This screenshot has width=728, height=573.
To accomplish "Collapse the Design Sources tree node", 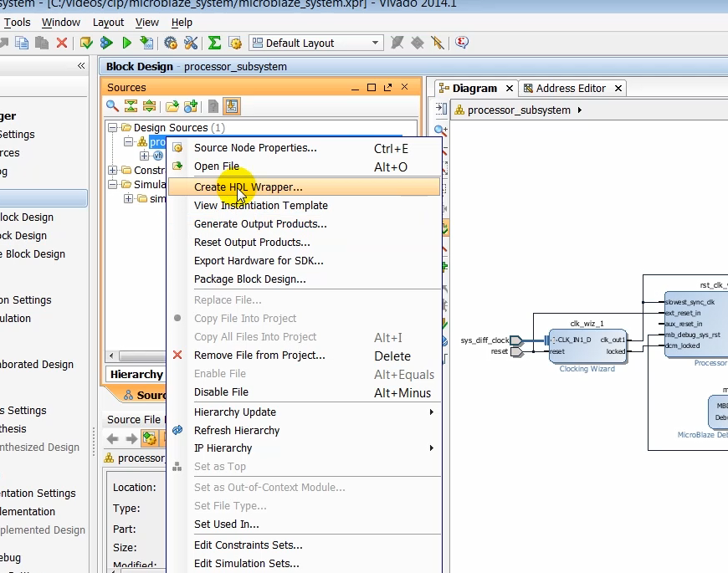I will tap(114, 128).
